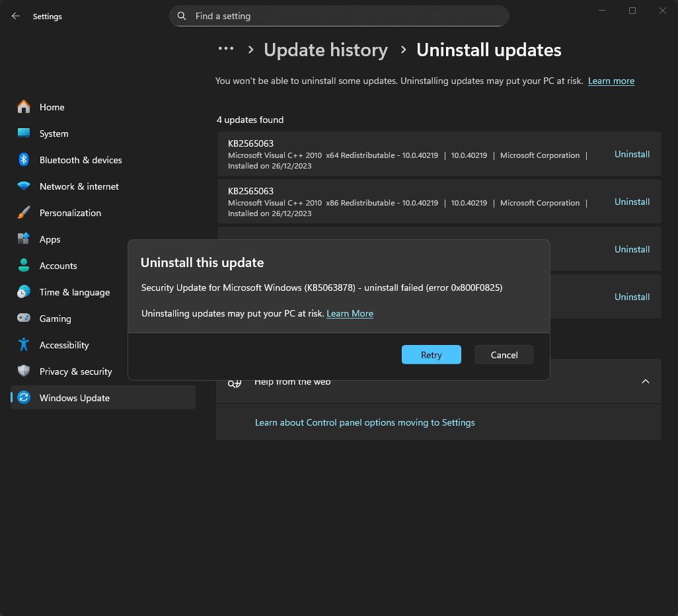The height and width of the screenshot is (616, 678).
Task: Click the Home icon in sidebar
Action: pos(24,107)
